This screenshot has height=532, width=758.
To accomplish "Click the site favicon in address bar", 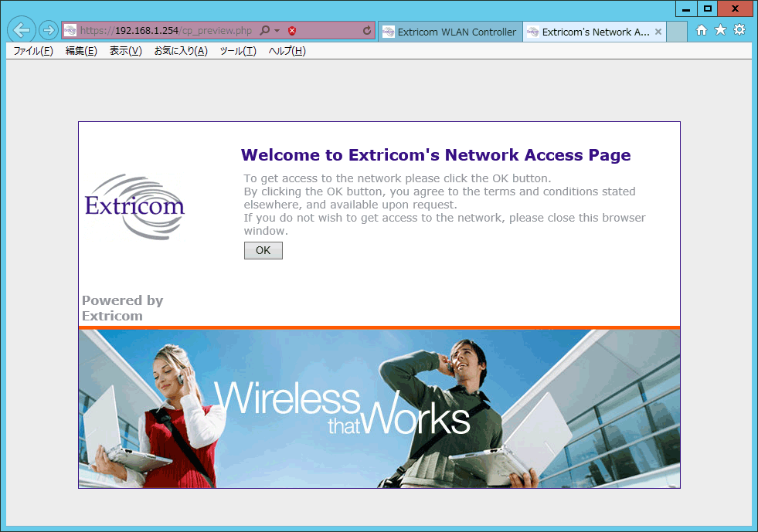I will point(70,30).
